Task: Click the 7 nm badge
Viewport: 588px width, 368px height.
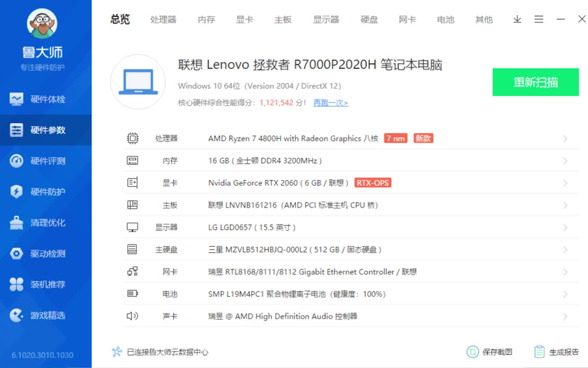Action: click(395, 138)
